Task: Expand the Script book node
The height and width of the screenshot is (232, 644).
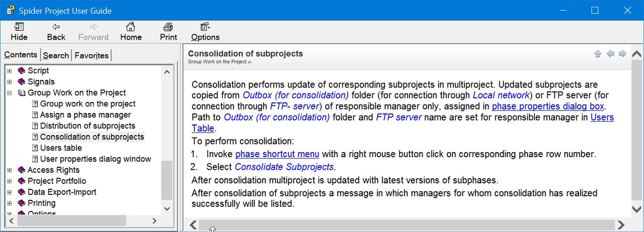Action: tap(9, 71)
